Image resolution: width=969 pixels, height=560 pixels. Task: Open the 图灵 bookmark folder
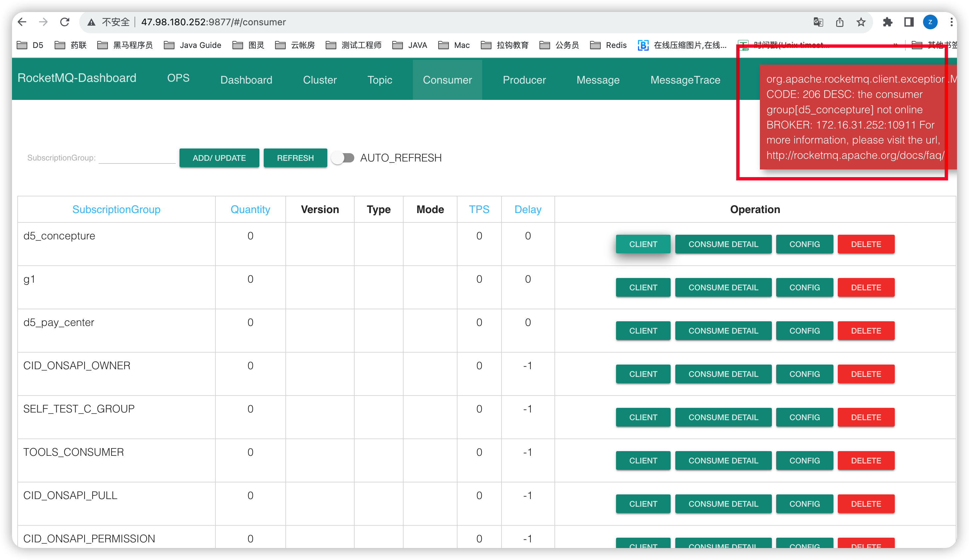coord(248,45)
